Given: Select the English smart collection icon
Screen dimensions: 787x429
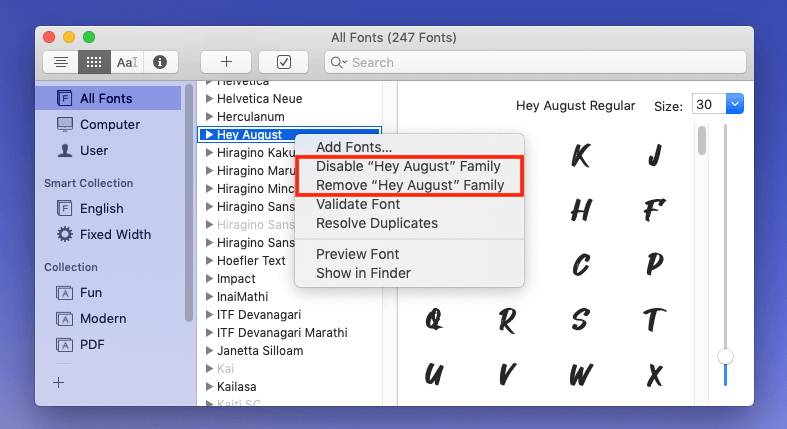Looking at the screenshot, I should [x=64, y=208].
